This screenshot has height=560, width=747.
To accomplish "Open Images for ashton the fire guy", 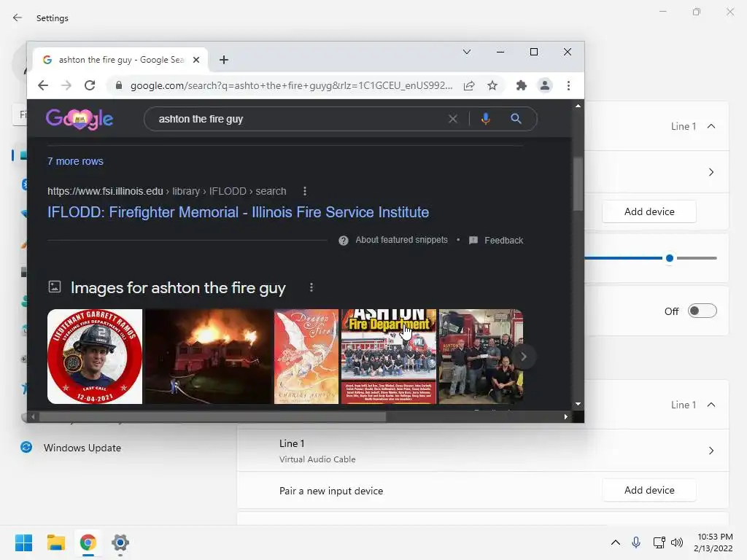I will pos(178,287).
